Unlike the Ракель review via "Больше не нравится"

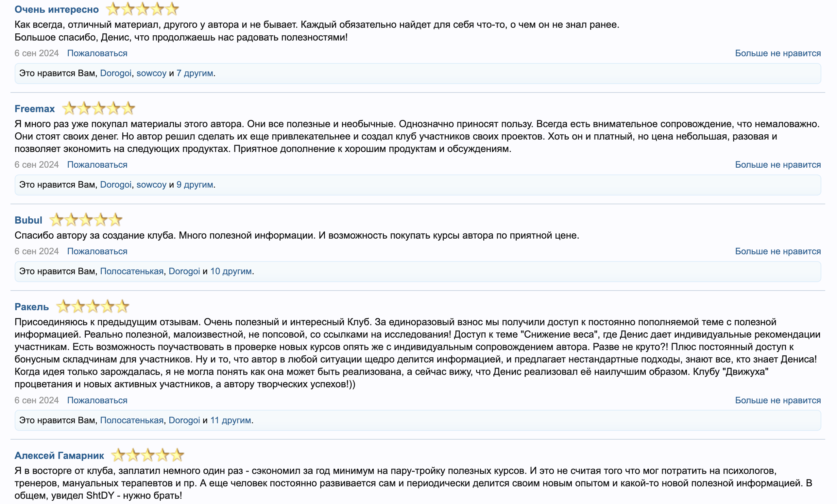tap(777, 400)
